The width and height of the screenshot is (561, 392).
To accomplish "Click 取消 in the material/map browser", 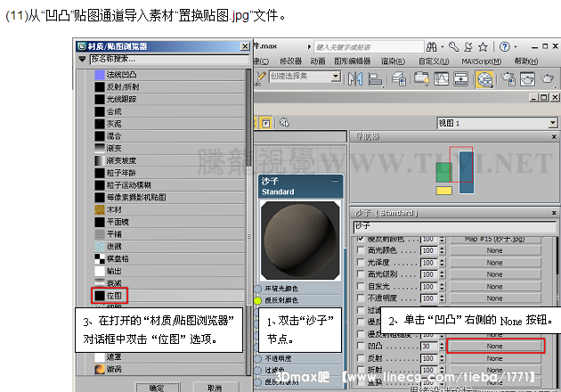I will tap(215, 387).
